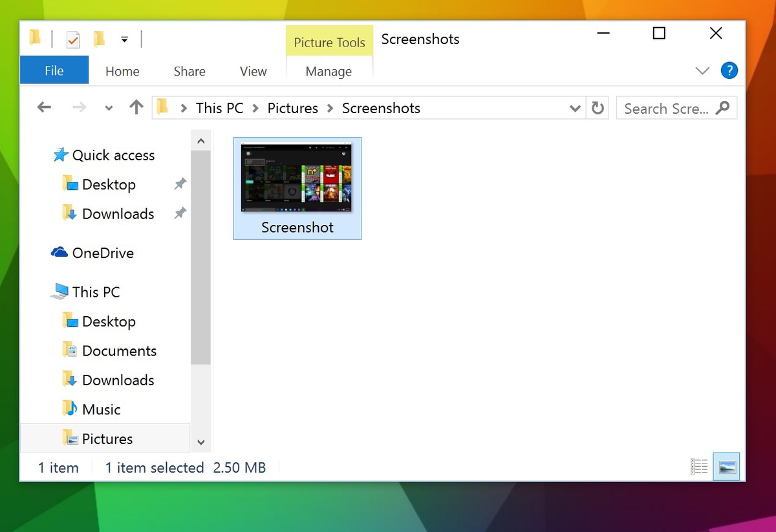Open Downloads under This PC
776x532 pixels.
tap(108, 380)
